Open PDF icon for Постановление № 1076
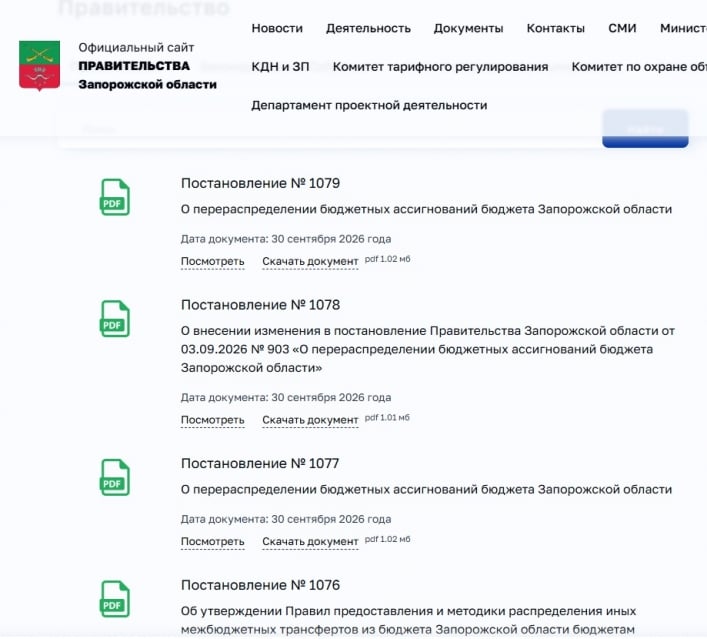The width and height of the screenshot is (707, 639). pyautogui.click(x=115, y=599)
